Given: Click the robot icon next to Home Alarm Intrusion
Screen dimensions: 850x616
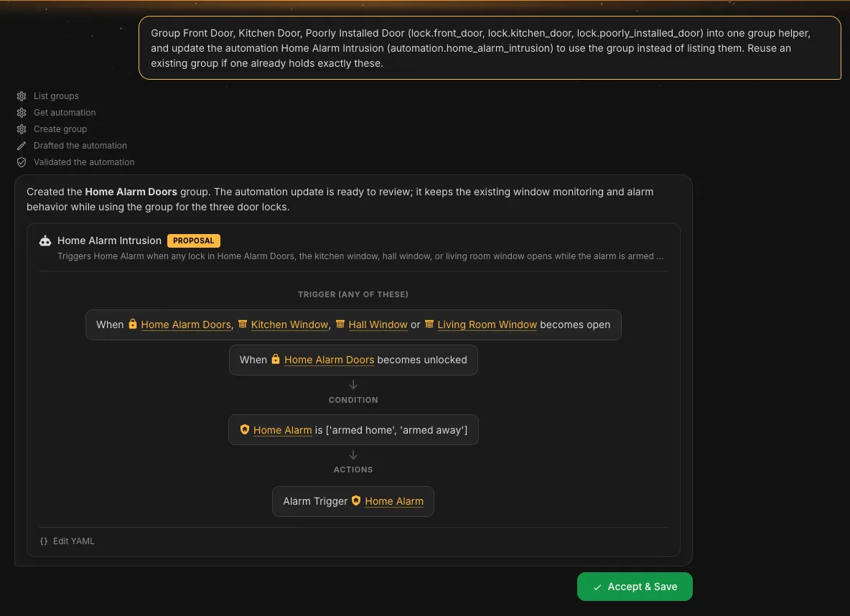Looking at the screenshot, I should point(45,241).
